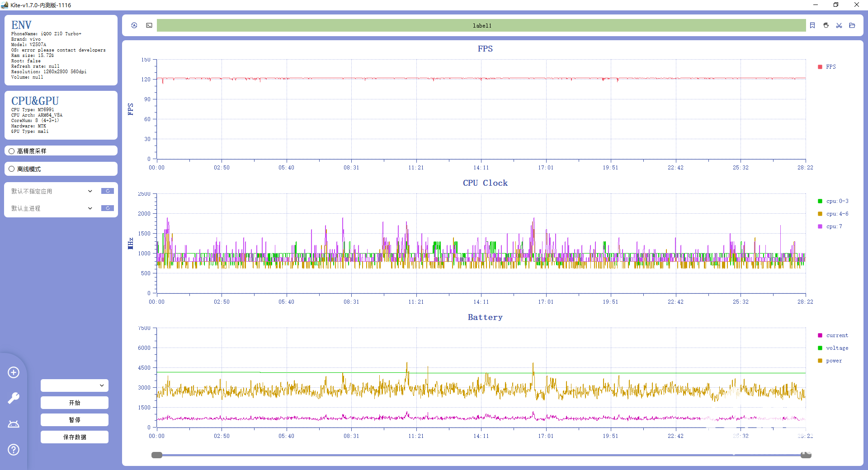The width and height of the screenshot is (868, 470).
Task: Select the hand pan tool icon
Action: click(826, 25)
